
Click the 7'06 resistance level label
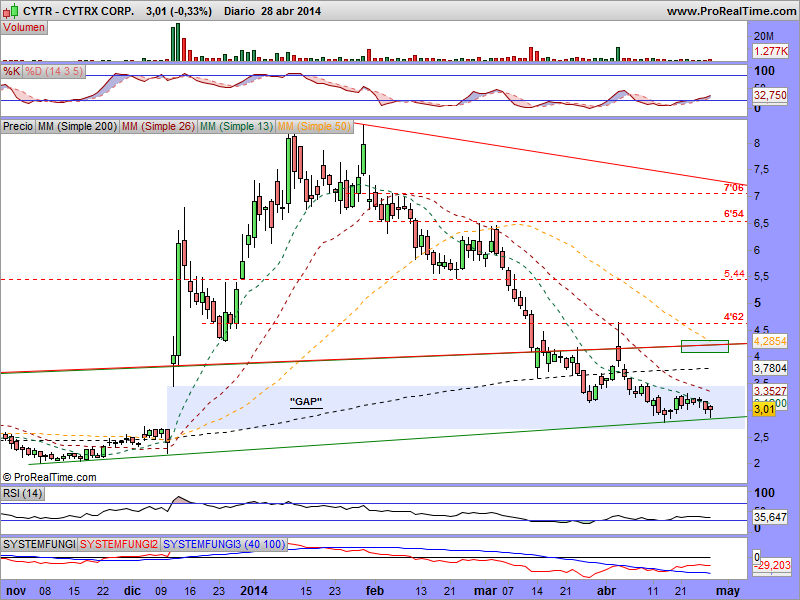click(734, 188)
